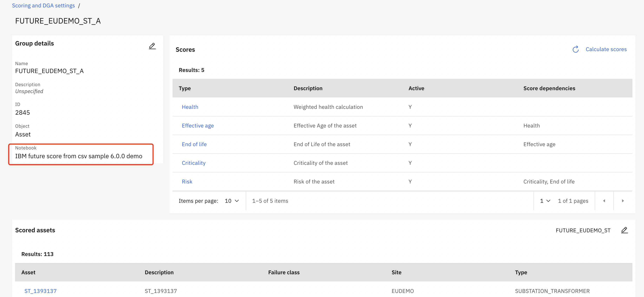This screenshot has width=644, height=297.
Task: Click 'Weighted health calculation' description cell
Action: 328,107
